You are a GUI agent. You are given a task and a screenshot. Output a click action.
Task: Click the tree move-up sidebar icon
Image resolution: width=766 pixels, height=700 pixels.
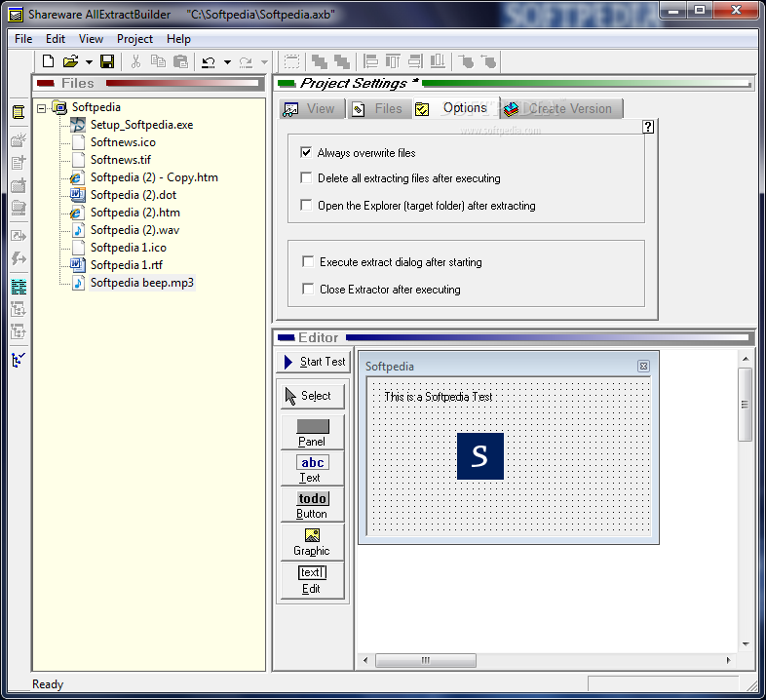(19, 331)
